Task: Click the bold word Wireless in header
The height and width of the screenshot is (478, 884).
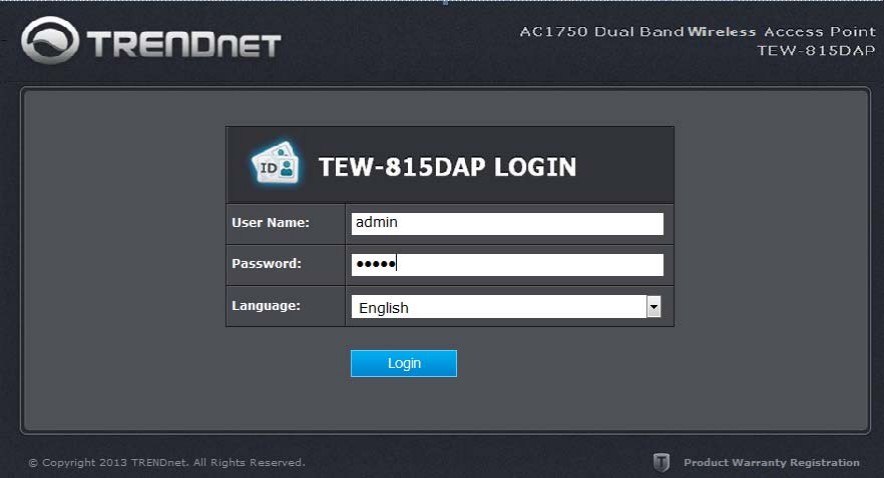Action: [722, 32]
